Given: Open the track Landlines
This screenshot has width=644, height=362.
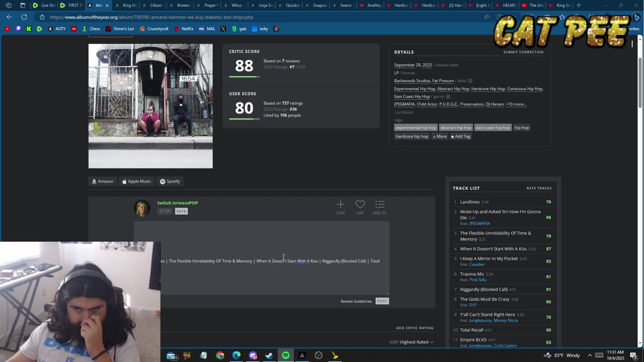Looking at the screenshot, I should [469, 202].
